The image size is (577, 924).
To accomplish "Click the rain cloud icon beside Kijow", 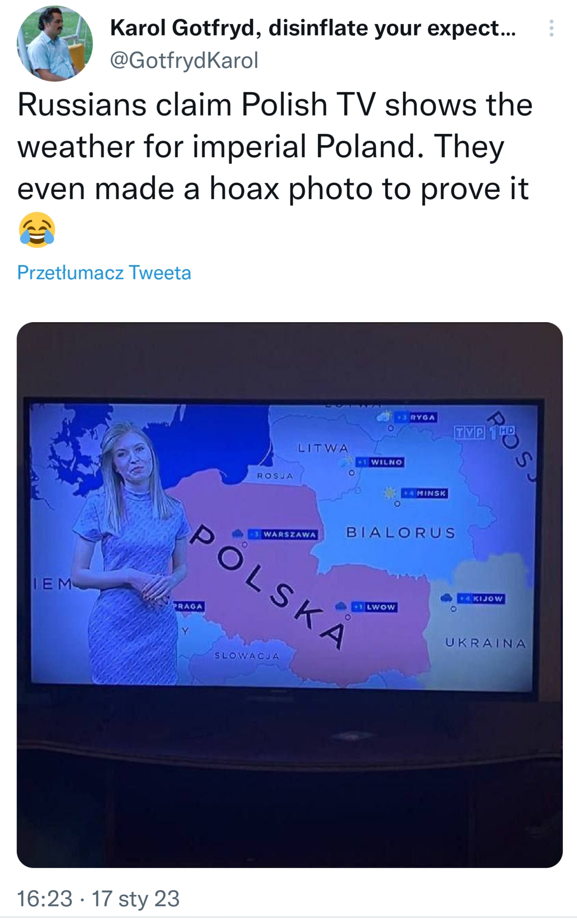I will click(x=446, y=598).
